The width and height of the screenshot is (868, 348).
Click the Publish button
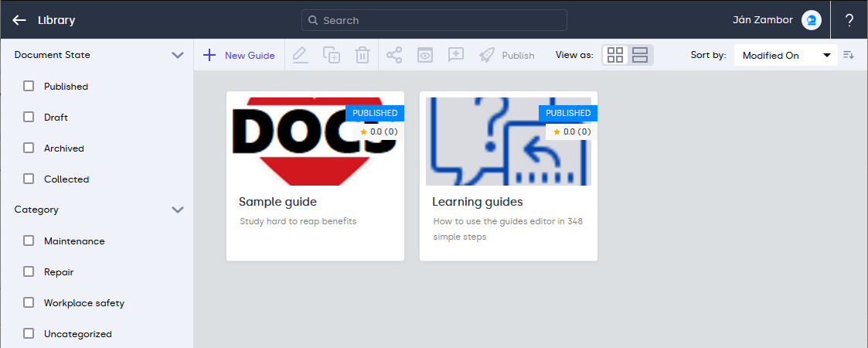[x=507, y=55]
